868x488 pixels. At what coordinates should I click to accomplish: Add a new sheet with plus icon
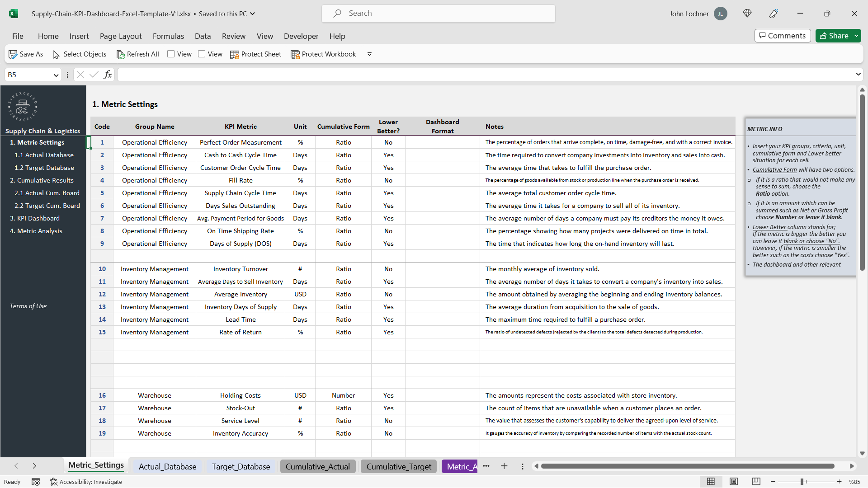point(504,466)
